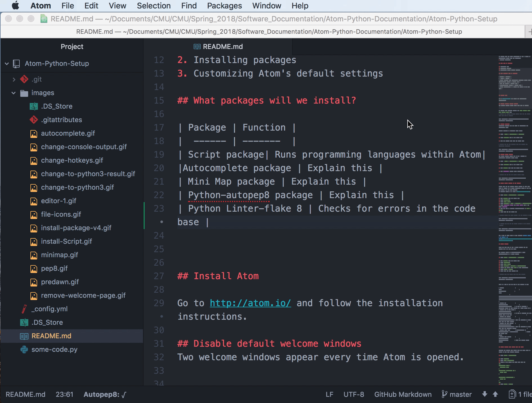Select minimap.gif in project tree

pyautogui.click(x=59, y=255)
